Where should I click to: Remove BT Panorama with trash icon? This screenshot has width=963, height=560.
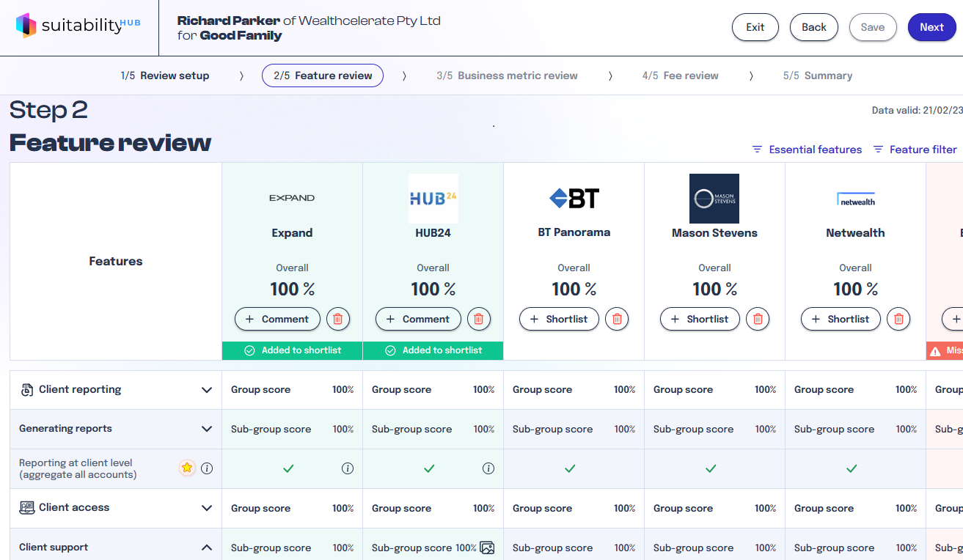point(617,319)
